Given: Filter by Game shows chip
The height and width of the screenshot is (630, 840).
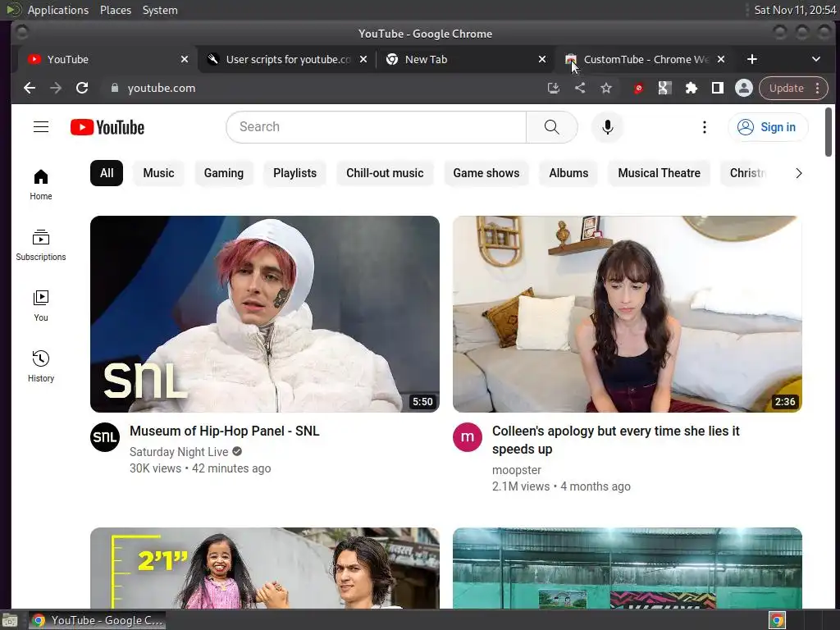Looking at the screenshot, I should pos(486,173).
